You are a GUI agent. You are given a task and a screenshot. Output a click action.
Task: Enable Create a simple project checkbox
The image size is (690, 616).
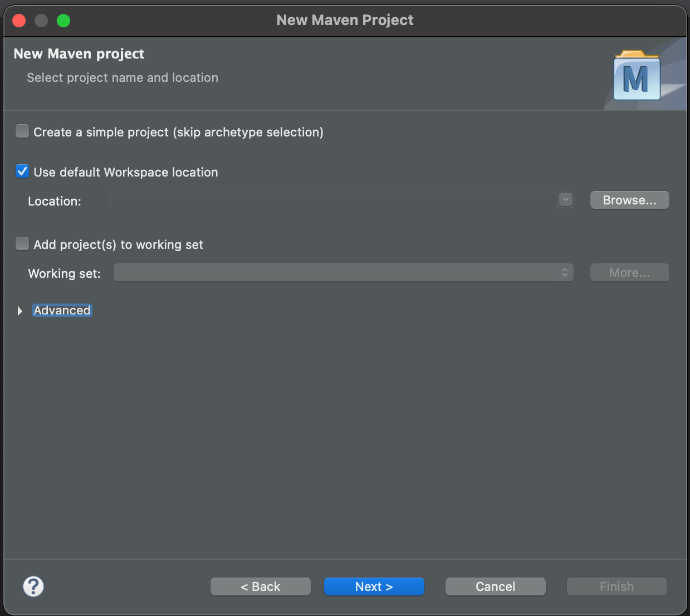coord(22,131)
